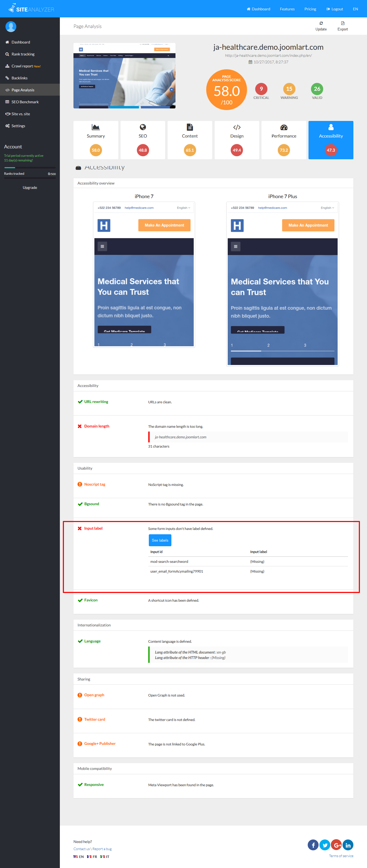Click the iPhone 7 preview image
This screenshot has width=367, height=868.
pyautogui.click(x=144, y=274)
